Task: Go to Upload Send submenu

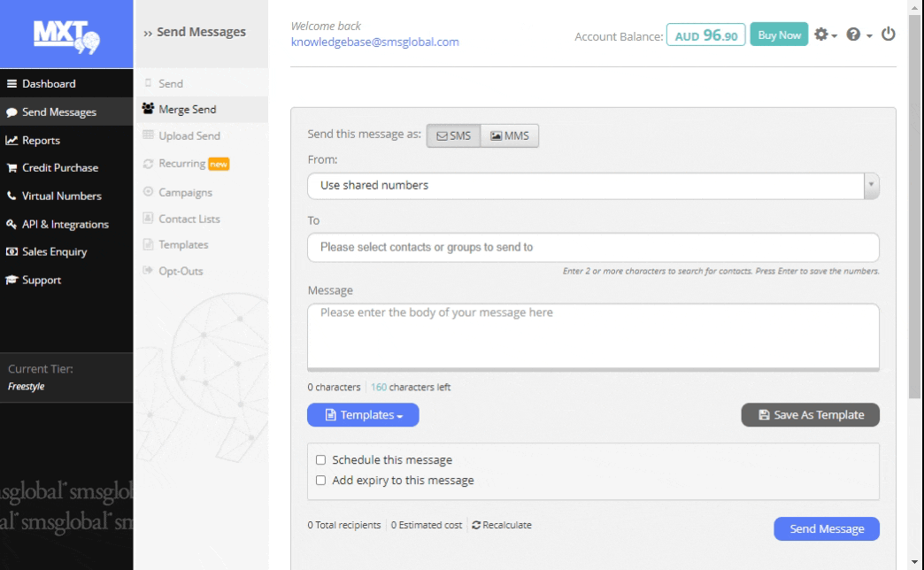Action: [189, 136]
